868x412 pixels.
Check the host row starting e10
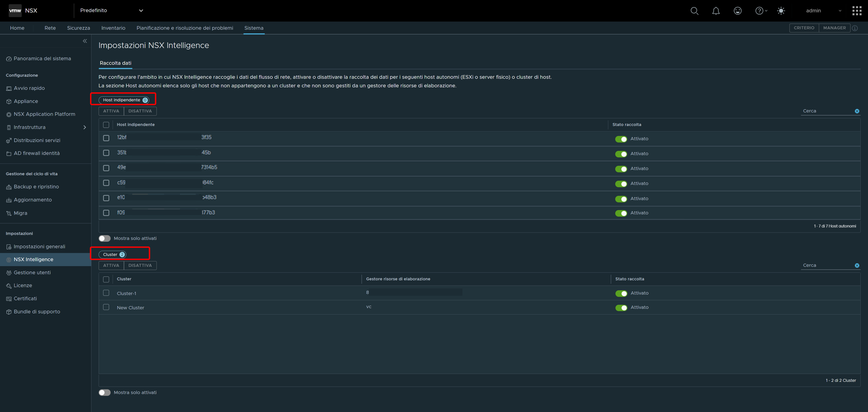point(106,198)
